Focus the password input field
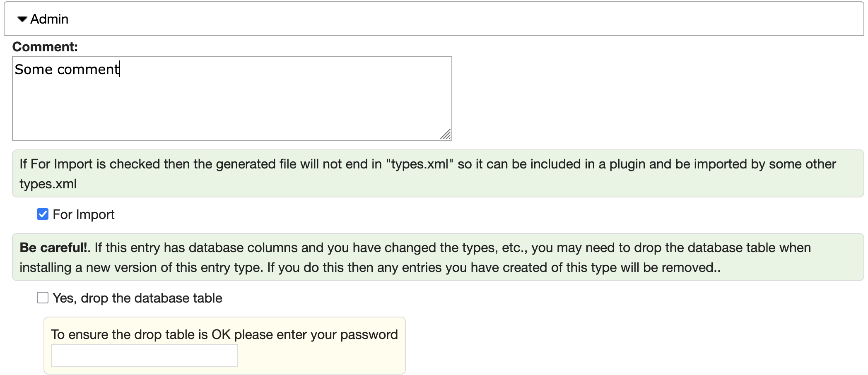Screen dimensions: 868x375 [144, 355]
